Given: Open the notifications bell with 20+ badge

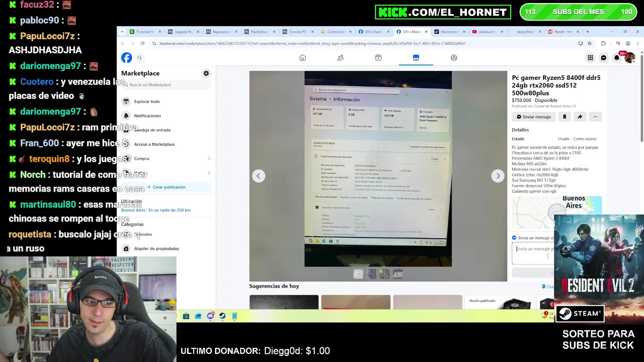Looking at the screenshot, I should click(x=617, y=58).
